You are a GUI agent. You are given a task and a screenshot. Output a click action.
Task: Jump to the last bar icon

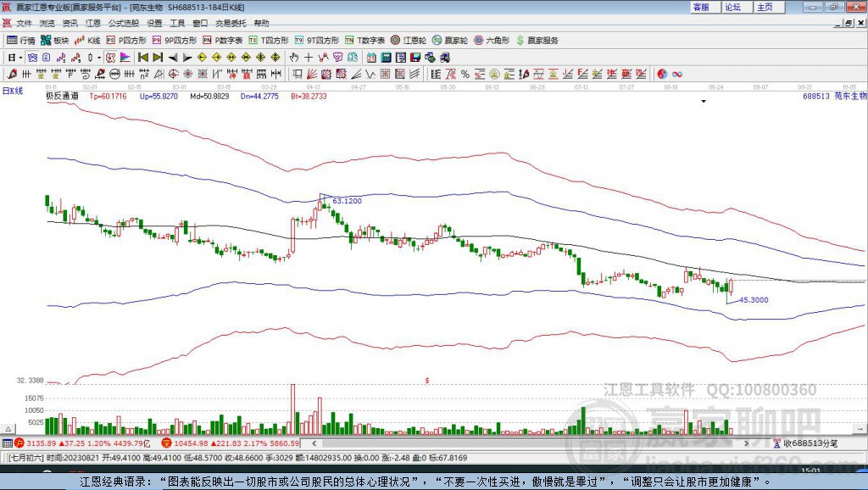click(x=158, y=58)
